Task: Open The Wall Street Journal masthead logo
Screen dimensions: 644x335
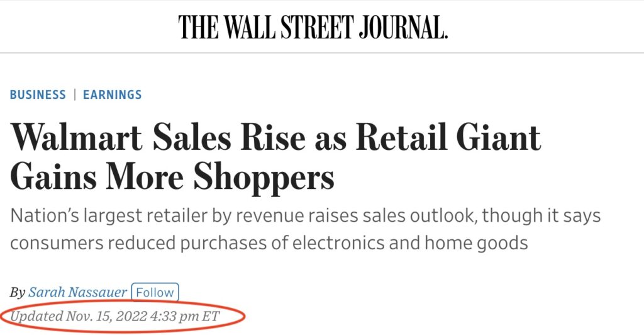Action: tap(313, 27)
